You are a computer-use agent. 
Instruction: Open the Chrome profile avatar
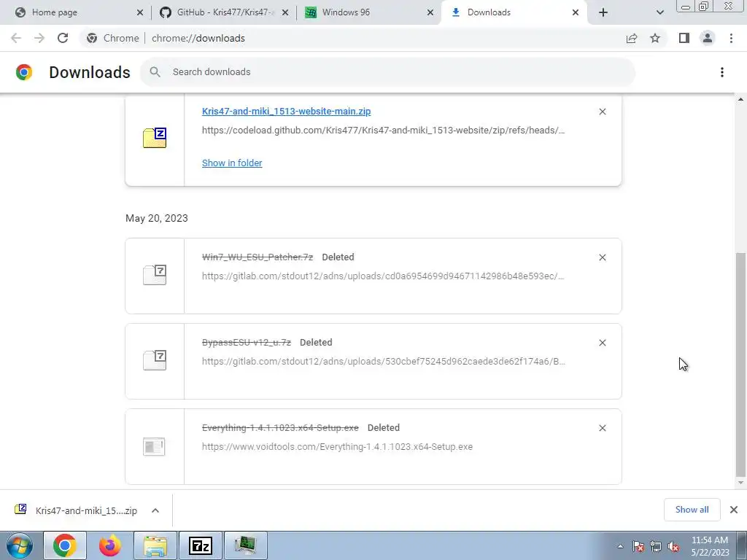click(708, 38)
